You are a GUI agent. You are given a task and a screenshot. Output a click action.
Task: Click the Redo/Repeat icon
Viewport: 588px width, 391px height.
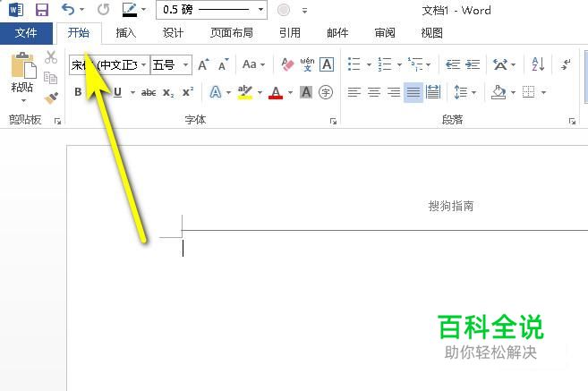(103, 10)
